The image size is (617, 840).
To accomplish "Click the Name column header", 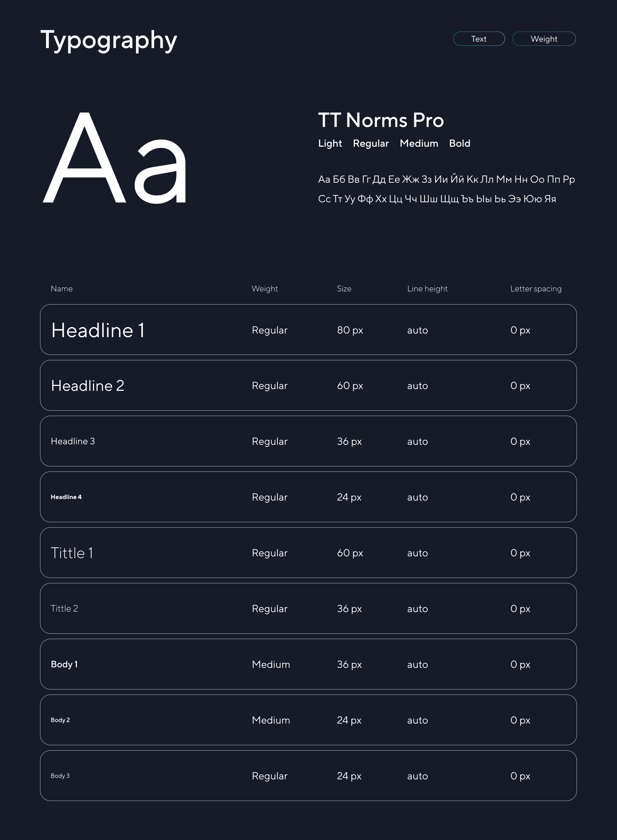I will tap(62, 289).
